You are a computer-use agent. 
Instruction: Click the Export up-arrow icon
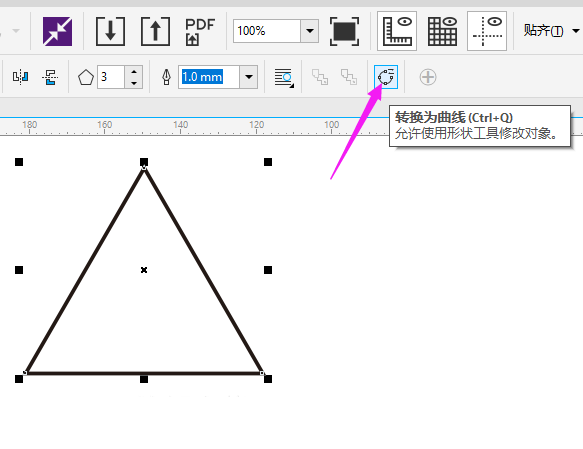coord(155,31)
